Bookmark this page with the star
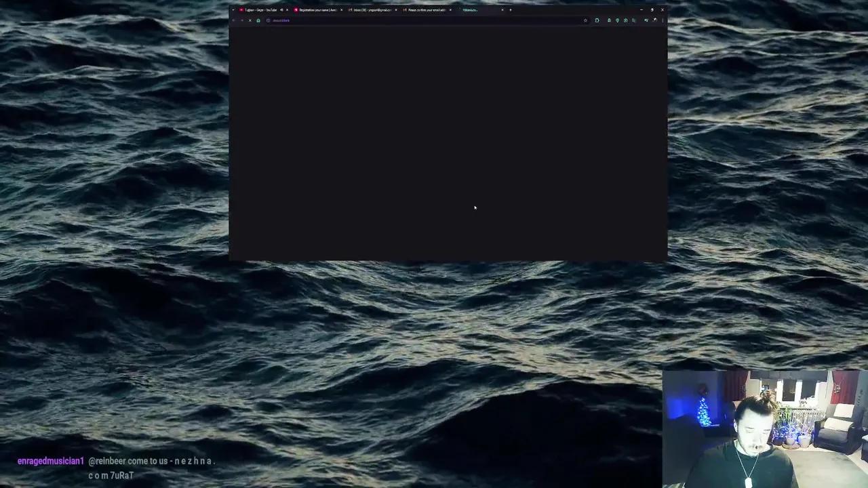This screenshot has height=488, width=868. [x=585, y=20]
